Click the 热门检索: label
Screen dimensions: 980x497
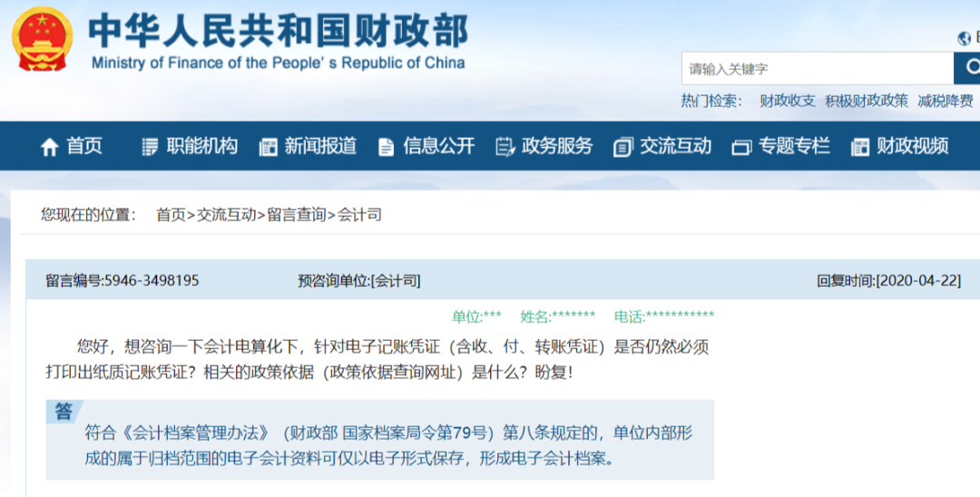tap(712, 101)
